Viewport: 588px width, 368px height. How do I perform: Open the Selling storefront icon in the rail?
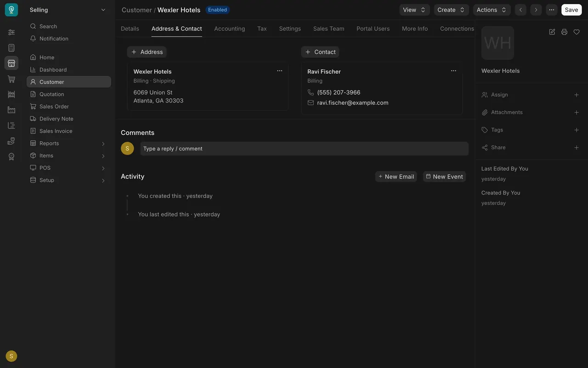pyautogui.click(x=11, y=63)
